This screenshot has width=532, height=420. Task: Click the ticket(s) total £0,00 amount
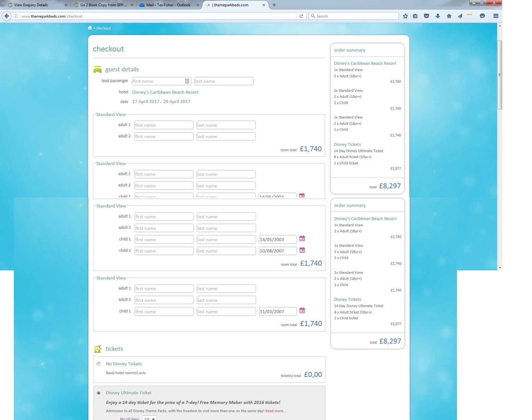pyautogui.click(x=313, y=374)
